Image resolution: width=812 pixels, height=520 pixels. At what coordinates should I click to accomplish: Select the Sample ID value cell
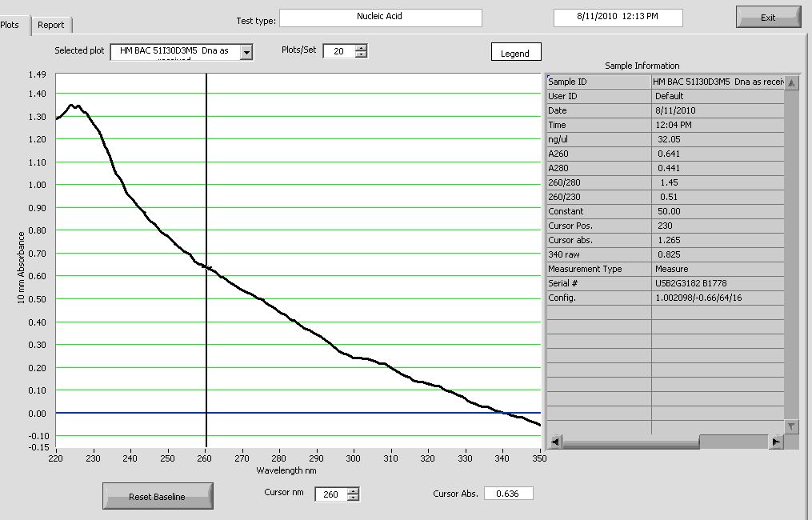pos(718,82)
